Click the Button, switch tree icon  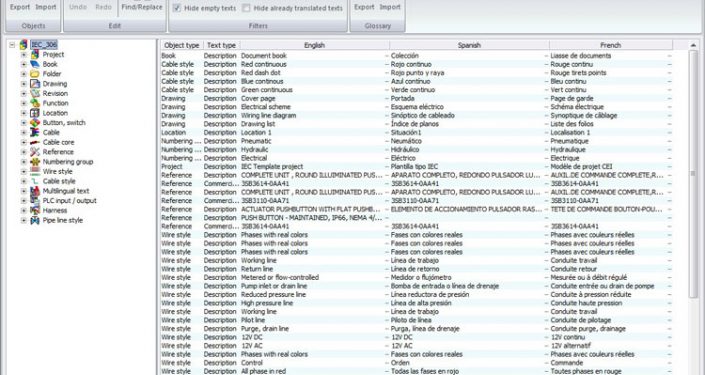click(x=35, y=123)
